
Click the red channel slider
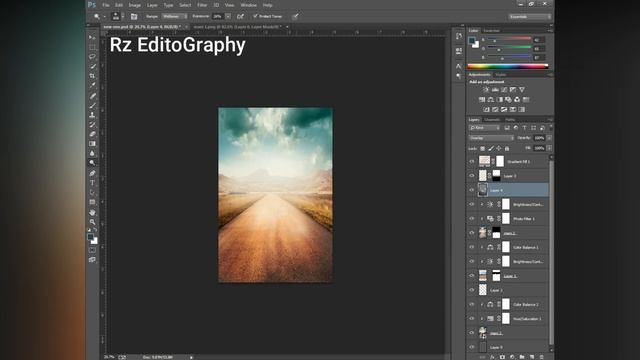pyautogui.click(x=509, y=40)
